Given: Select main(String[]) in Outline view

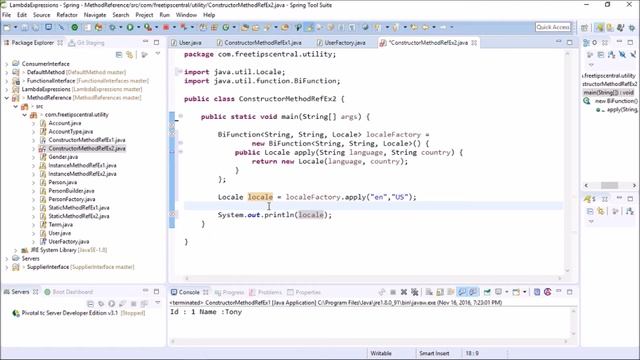Looking at the screenshot, I should (609, 93).
